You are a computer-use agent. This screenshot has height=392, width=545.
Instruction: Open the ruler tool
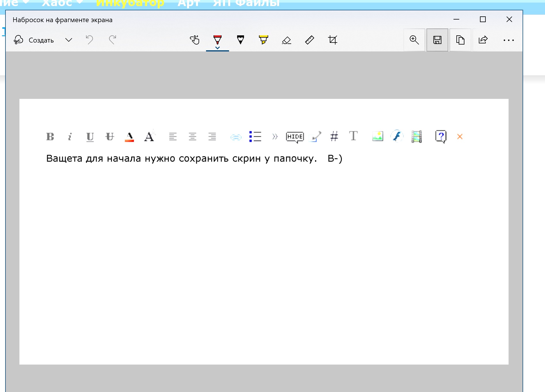(x=309, y=40)
